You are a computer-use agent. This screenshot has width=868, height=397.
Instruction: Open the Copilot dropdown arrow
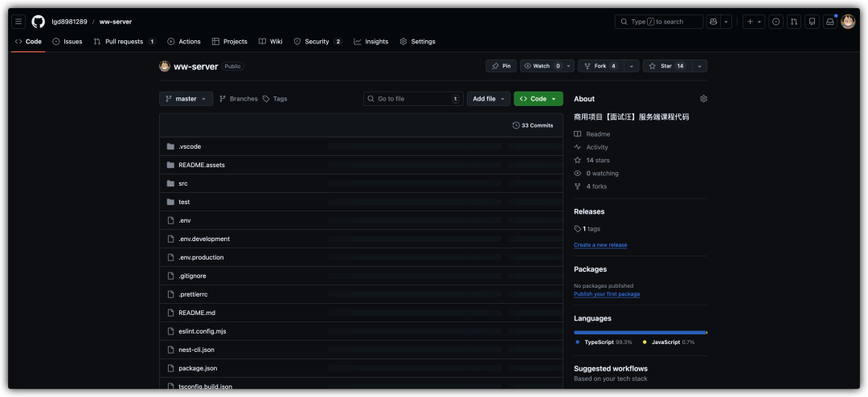(x=726, y=22)
